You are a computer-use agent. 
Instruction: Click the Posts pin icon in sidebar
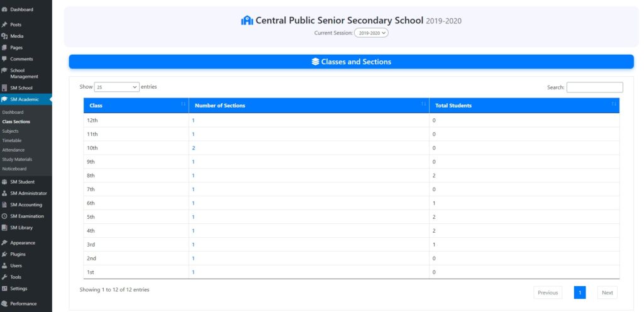pos(4,25)
